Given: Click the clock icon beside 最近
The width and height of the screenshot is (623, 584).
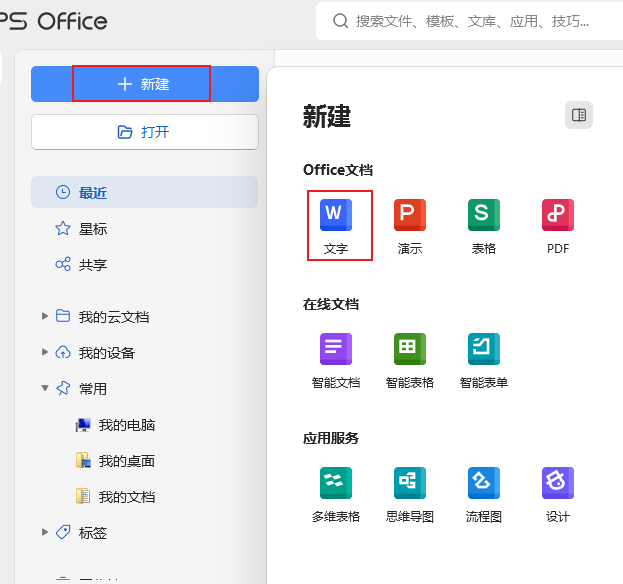Looking at the screenshot, I should point(63,192).
